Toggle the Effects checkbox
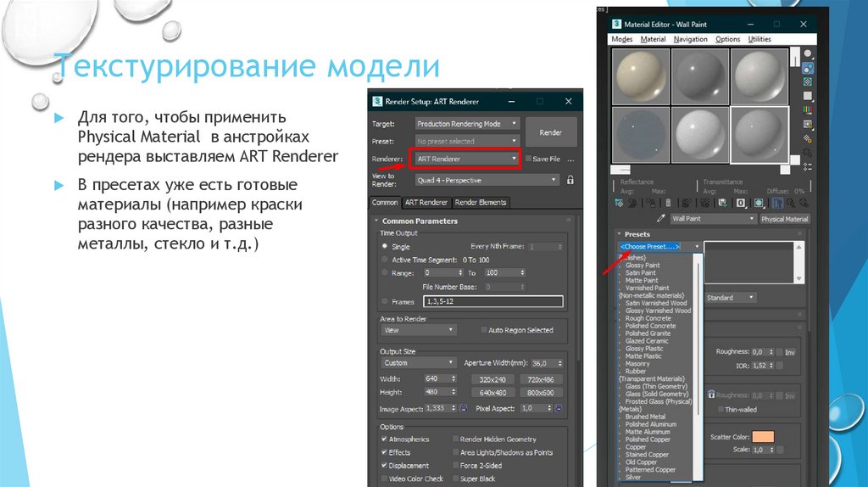 [384, 452]
